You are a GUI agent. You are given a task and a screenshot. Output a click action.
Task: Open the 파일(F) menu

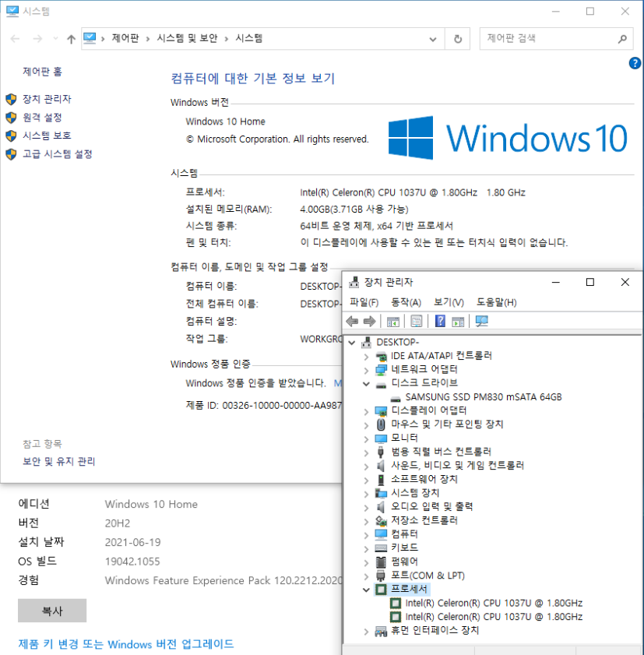tap(364, 302)
